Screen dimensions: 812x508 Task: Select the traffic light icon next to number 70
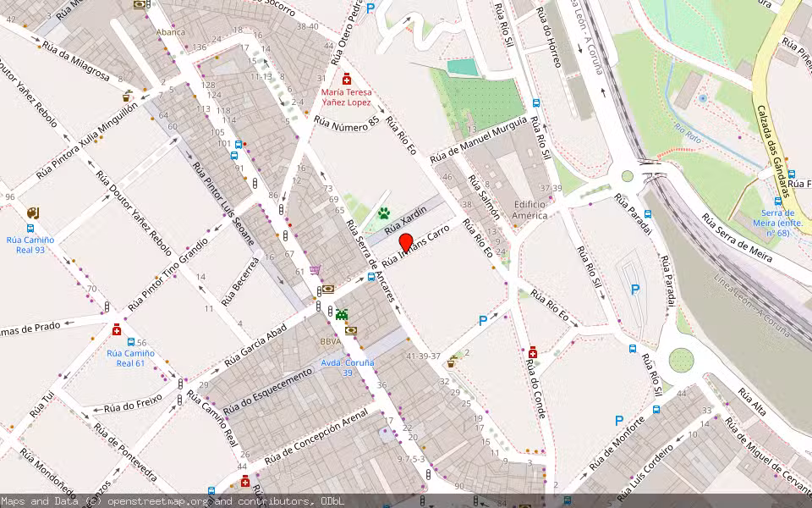pyautogui.click(x=107, y=306)
